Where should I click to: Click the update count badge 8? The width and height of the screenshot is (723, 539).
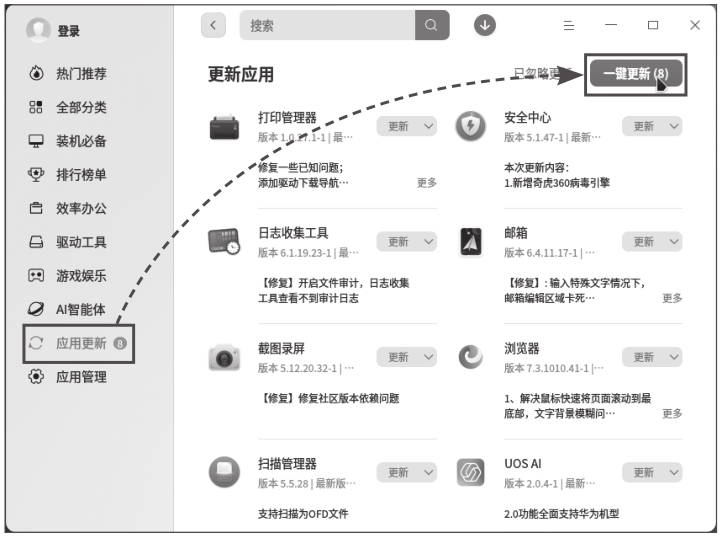[x=120, y=344]
